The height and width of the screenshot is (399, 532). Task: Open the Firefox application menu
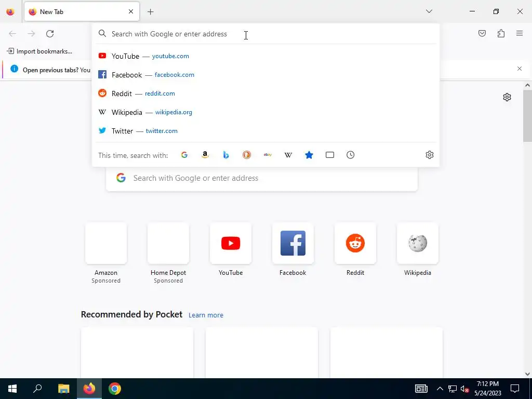click(520, 33)
